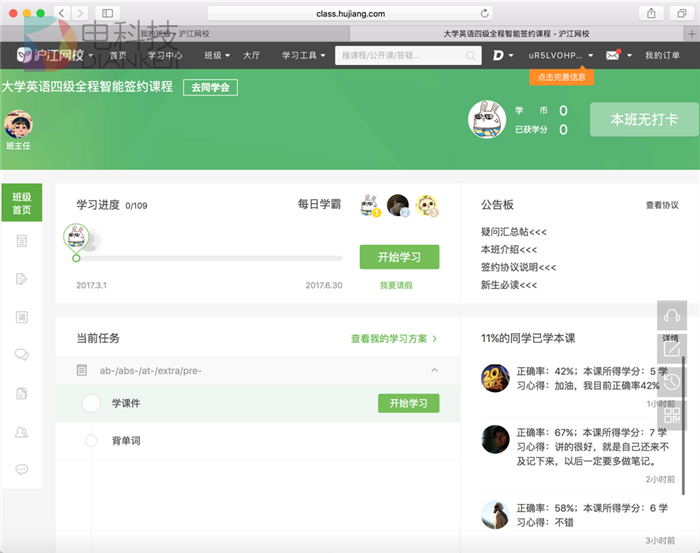Click the search magnifier icon
The image size is (700, 553).
(x=471, y=56)
